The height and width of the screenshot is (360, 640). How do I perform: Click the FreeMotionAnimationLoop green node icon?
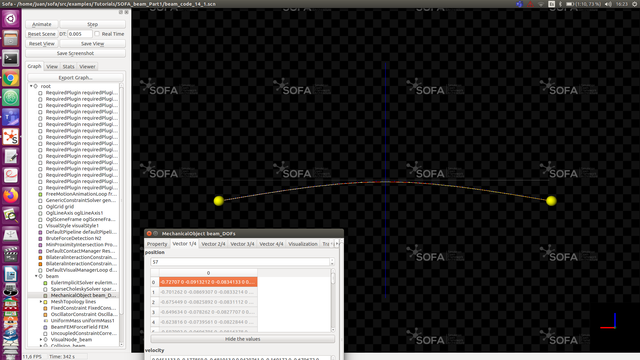40,194
